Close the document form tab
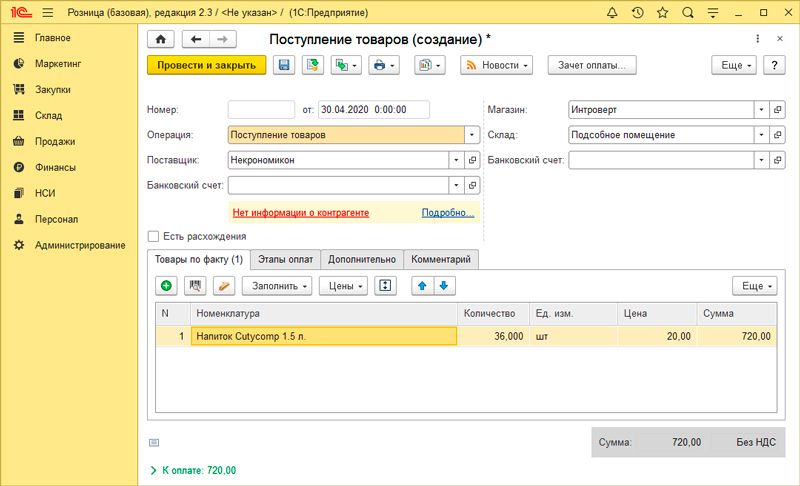 point(780,39)
